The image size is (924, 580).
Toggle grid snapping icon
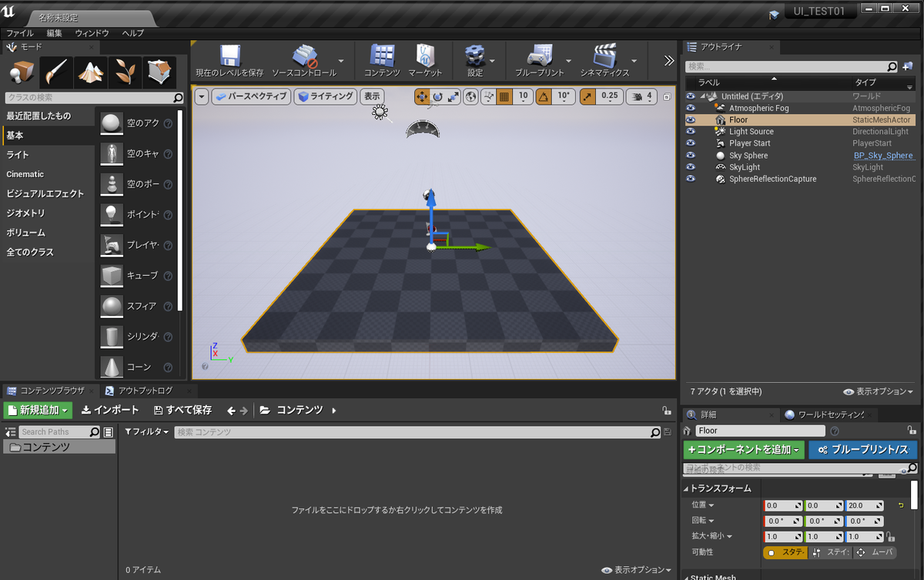pos(504,96)
